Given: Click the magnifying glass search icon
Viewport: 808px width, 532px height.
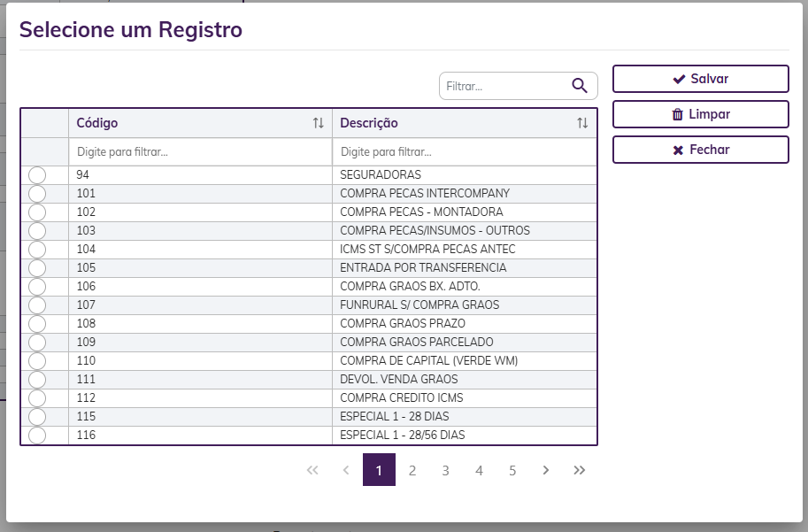Looking at the screenshot, I should click(x=580, y=86).
